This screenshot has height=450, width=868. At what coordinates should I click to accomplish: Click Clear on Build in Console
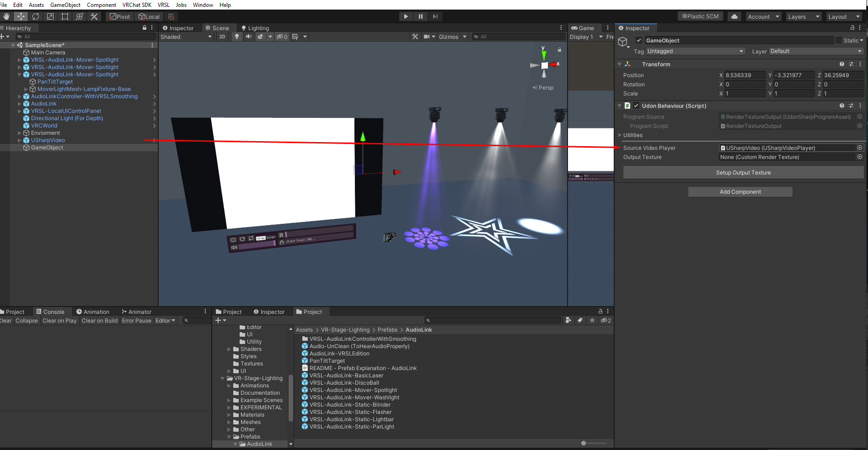100,321
